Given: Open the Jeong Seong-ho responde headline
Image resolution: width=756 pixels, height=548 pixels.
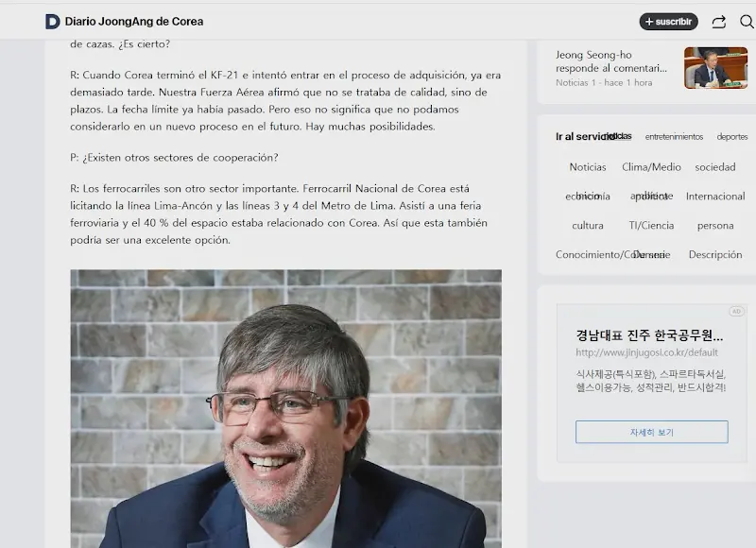Looking at the screenshot, I should coord(610,61).
